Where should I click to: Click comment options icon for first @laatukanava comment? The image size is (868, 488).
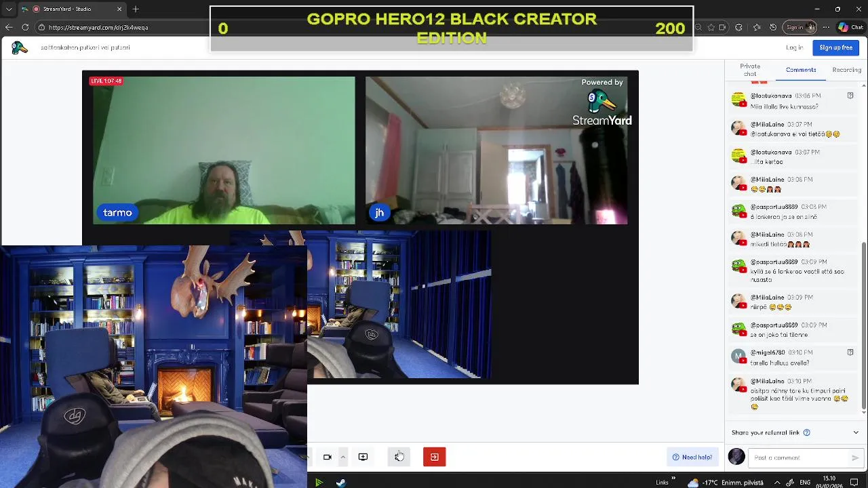click(x=850, y=96)
